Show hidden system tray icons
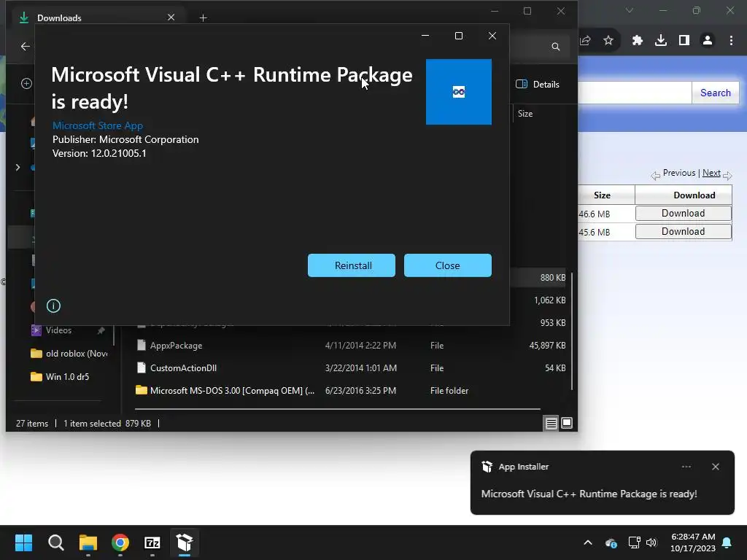747x560 pixels. click(x=588, y=542)
